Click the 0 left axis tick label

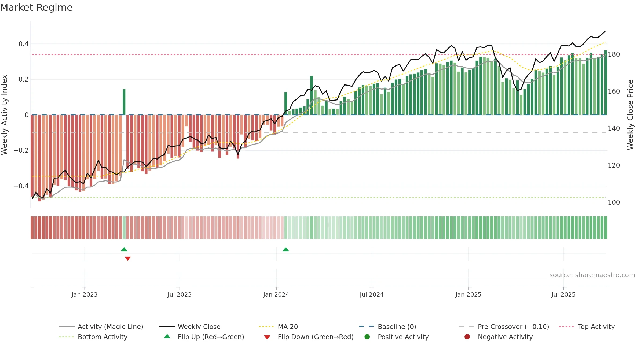27,115
